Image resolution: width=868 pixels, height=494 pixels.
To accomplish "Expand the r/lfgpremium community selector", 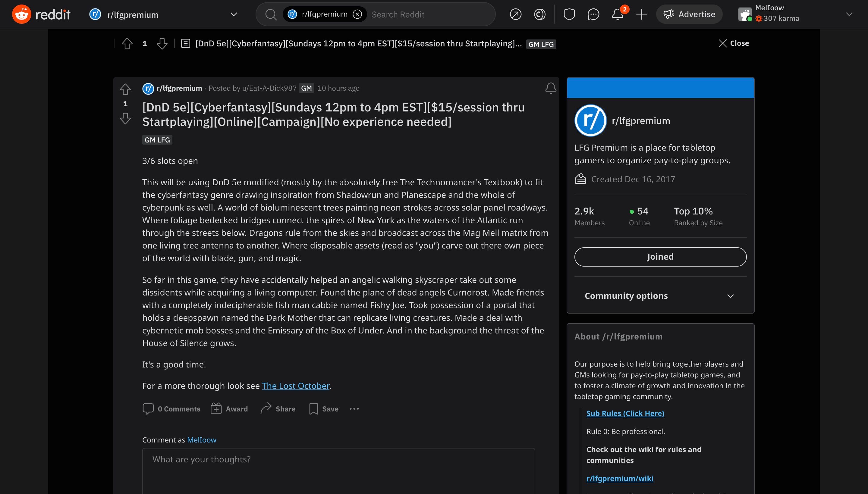I will (x=234, y=14).
